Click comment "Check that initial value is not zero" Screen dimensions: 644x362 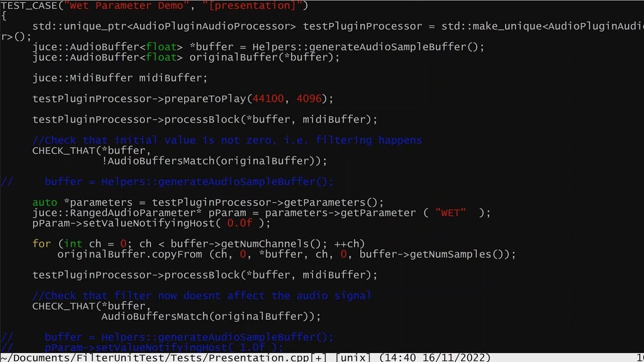pos(227,140)
